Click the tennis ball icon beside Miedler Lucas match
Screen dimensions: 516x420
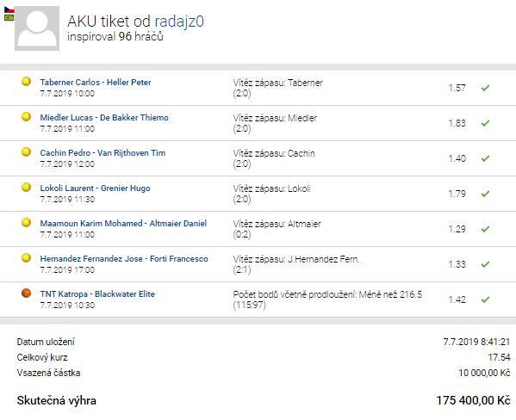pyautogui.click(x=27, y=116)
